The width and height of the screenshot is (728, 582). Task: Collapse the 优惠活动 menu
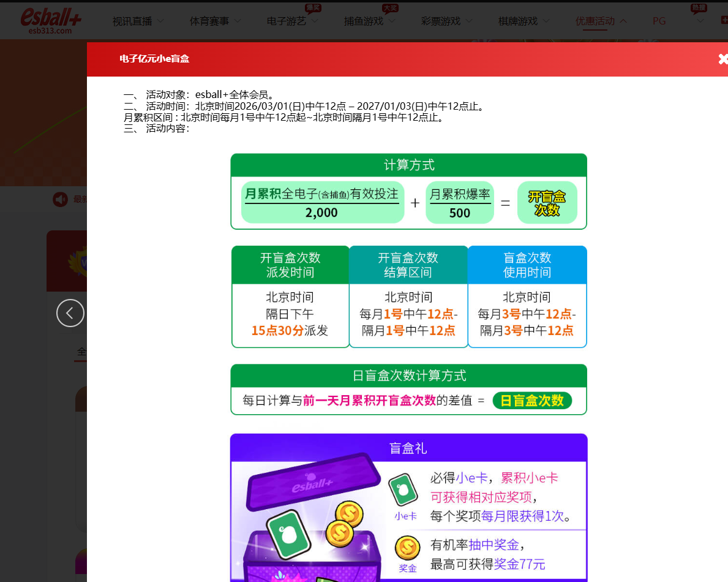[x=595, y=21]
